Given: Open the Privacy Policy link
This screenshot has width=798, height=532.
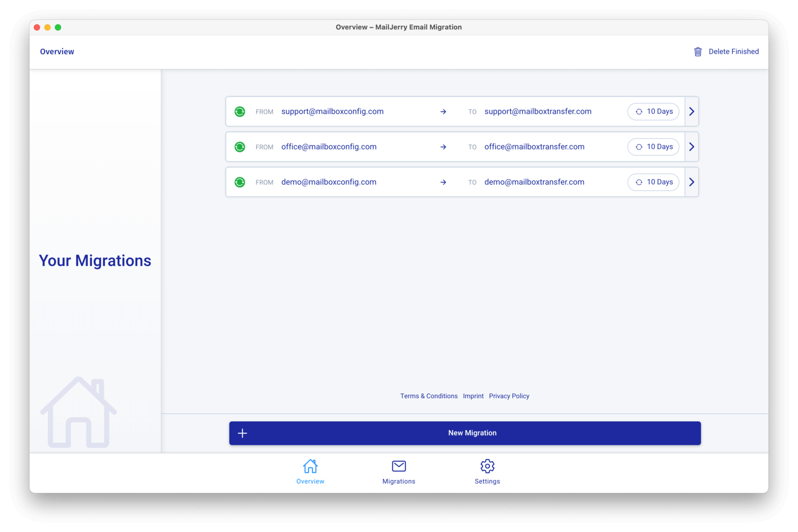Looking at the screenshot, I should coord(509,396).
